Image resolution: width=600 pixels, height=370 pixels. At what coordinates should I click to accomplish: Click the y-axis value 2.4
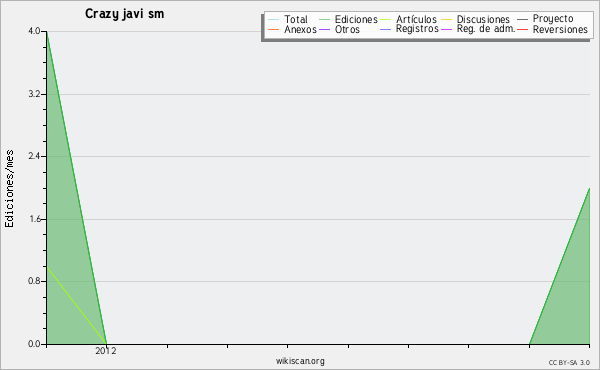[34, 156]
